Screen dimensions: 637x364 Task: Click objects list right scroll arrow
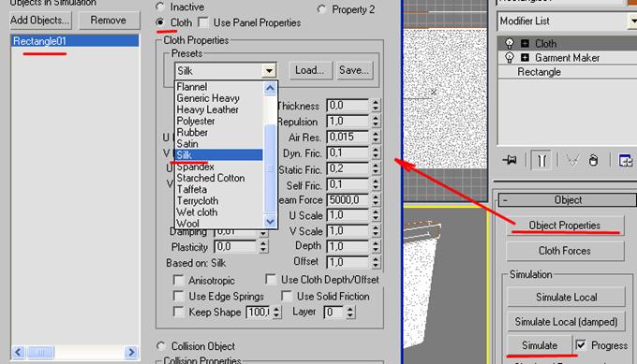131,352
